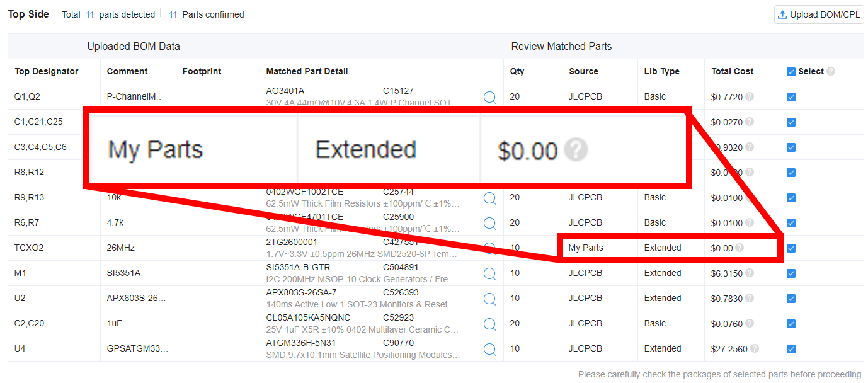
Task: Click the C504891 part number
Action: (x=400, y=267)
